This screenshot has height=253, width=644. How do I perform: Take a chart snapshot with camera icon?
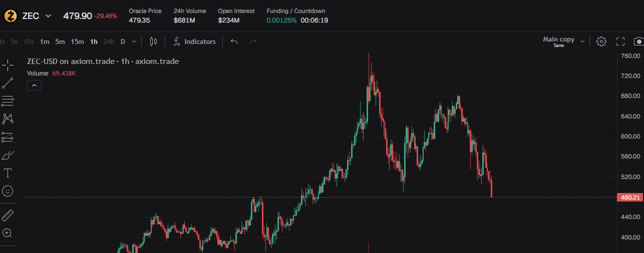(639, 42)
